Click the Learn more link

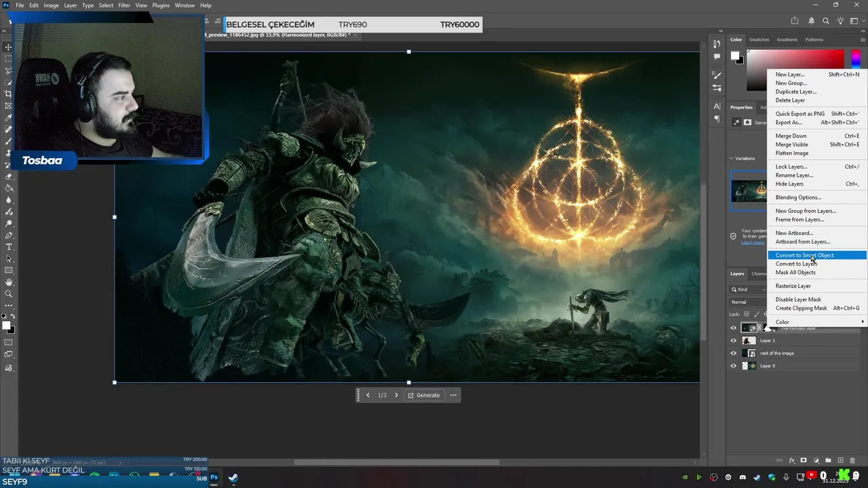(x=752, y=242)
